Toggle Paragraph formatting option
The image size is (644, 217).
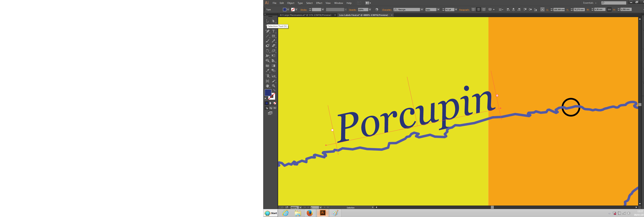[x=464, y=9]
